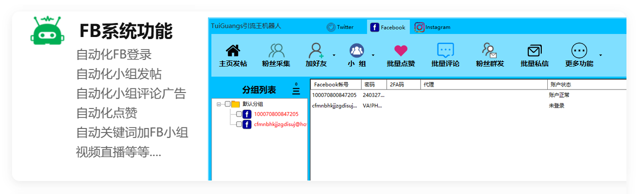644x194 pixels.
Task: Click the hamburger menu icon beside 分组列表
Action: pyautogui.click(x=296, y=90)
